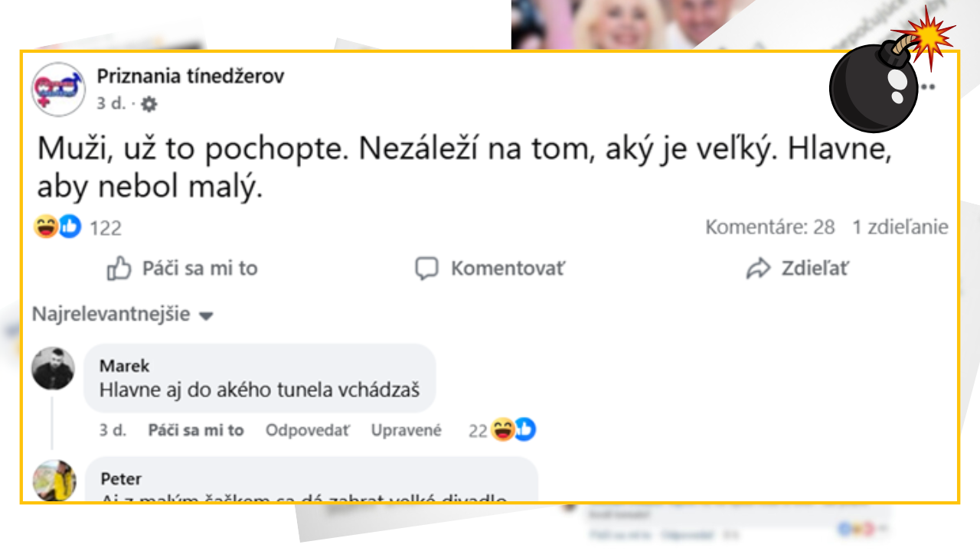
Task: Select the Komentovať speech bubble icon
Action: [427, 269]
